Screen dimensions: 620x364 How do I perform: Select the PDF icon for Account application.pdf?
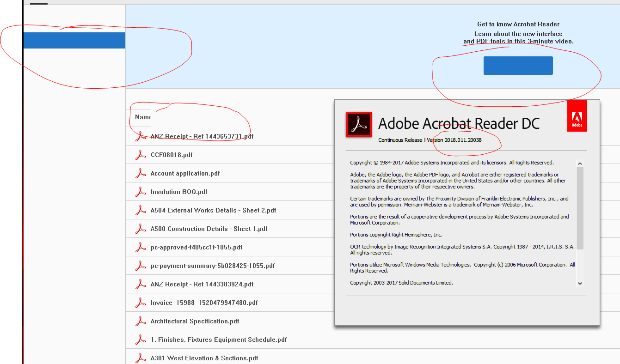141,173
